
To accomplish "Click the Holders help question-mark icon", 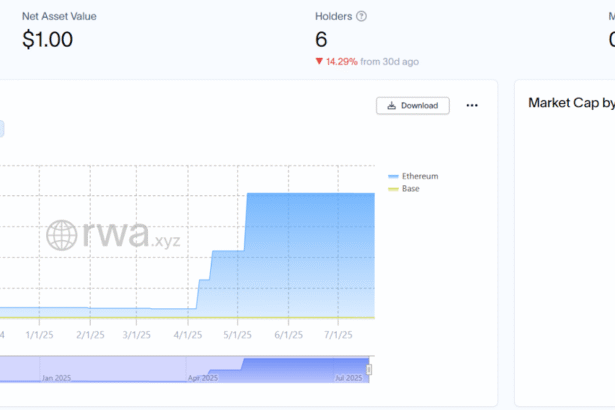I will coord(361,16).
